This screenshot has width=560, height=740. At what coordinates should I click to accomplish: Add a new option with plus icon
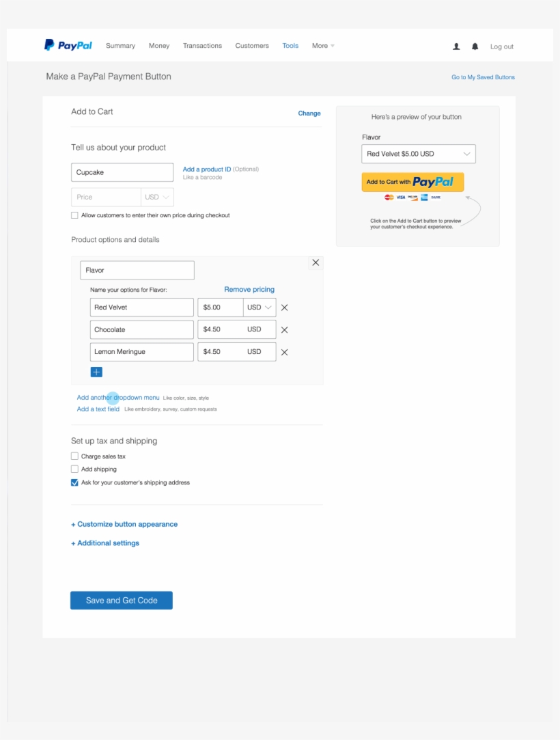[x=96, y=372]
